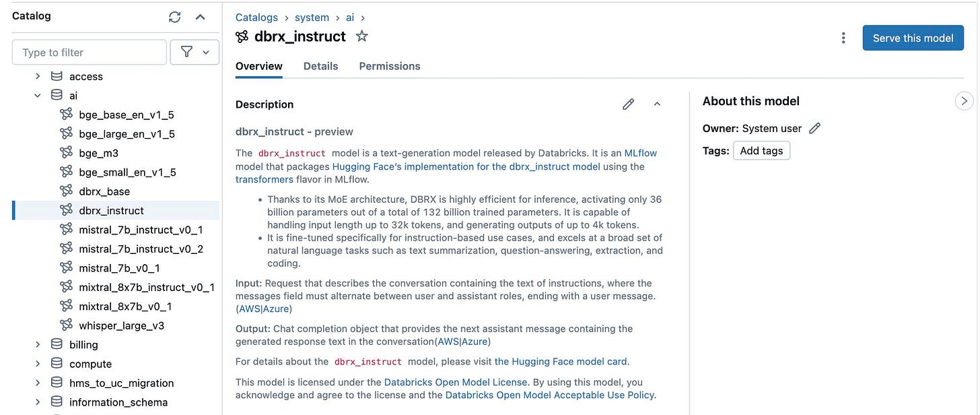The height and width of the screenshot is (415, 980).
Task: Click the model icon for mixtral_8x7b_v0_1
Action: 66,307
